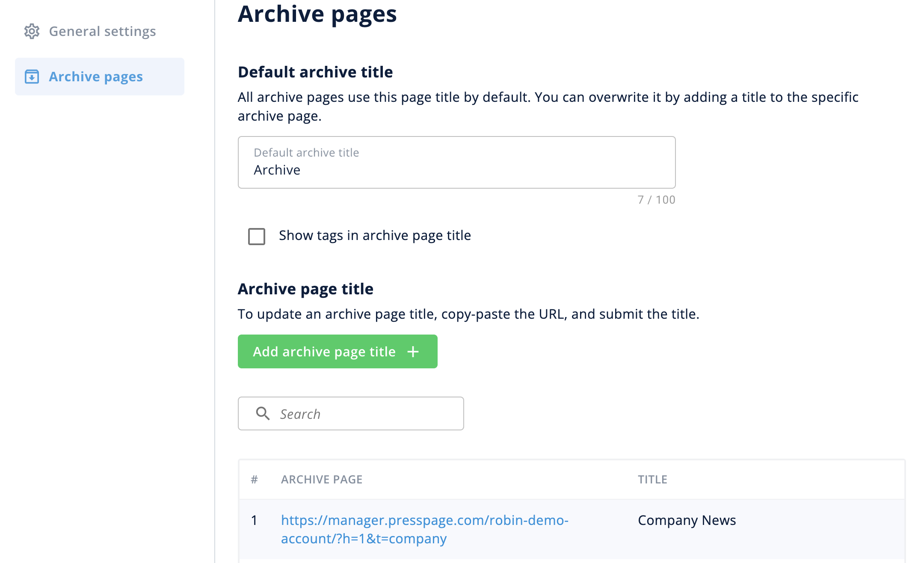Click the # column header
The height and width of the screenshot is (563, 924).
tap(254, 480)
